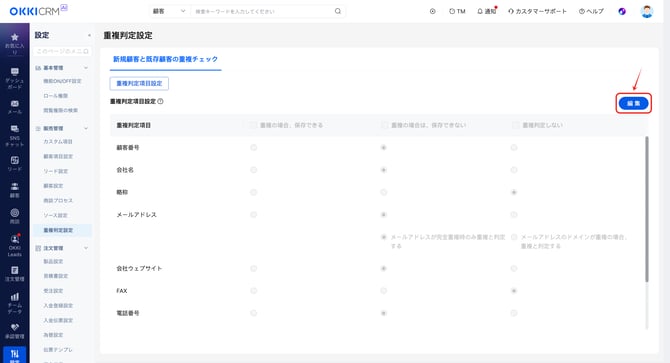Click the 基本管理 section icon
This screenshot has width=670, height=363.
(x=38, y=68)
